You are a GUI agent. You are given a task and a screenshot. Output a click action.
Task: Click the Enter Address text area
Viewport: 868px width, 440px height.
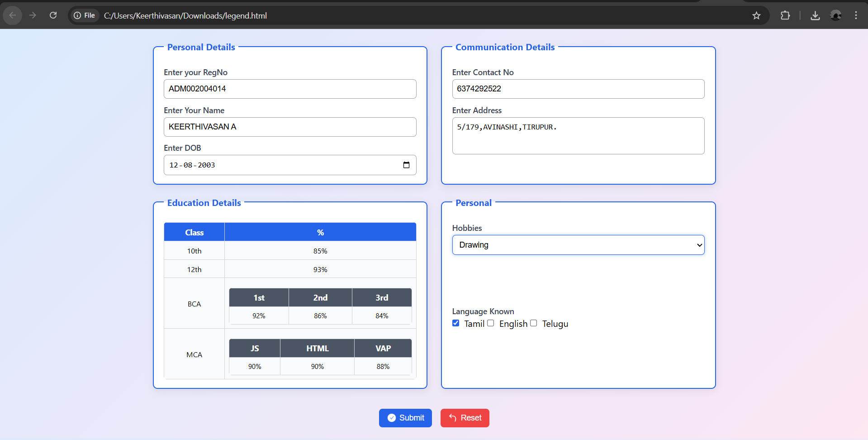click(578, 136)
